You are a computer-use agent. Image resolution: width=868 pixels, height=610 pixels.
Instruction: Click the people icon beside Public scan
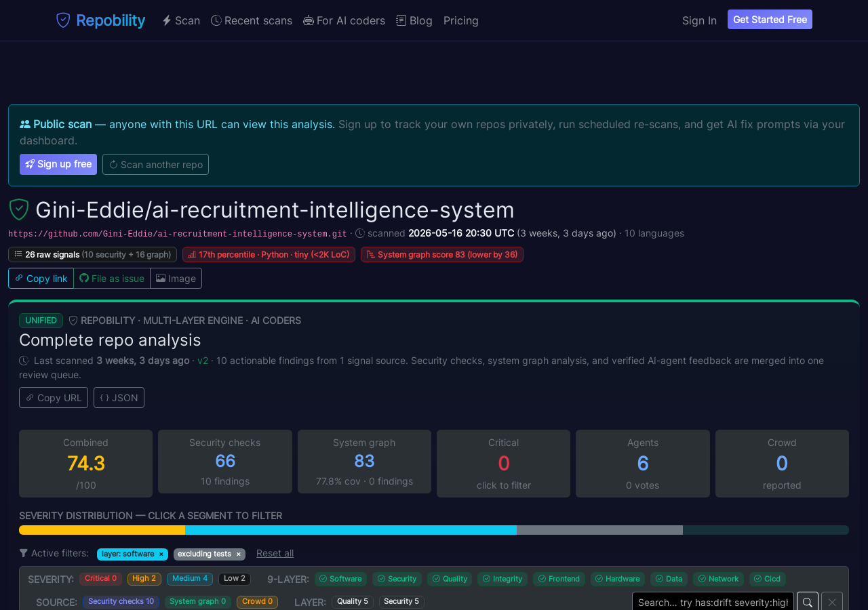click(25, 124)
